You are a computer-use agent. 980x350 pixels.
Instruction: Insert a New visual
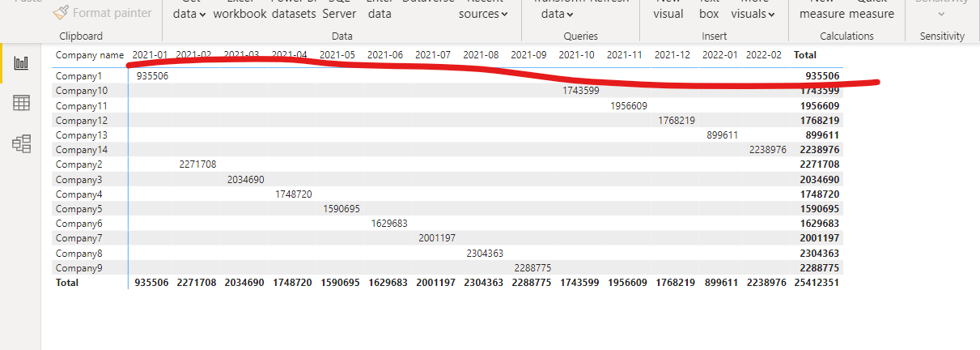coord(668,10)
